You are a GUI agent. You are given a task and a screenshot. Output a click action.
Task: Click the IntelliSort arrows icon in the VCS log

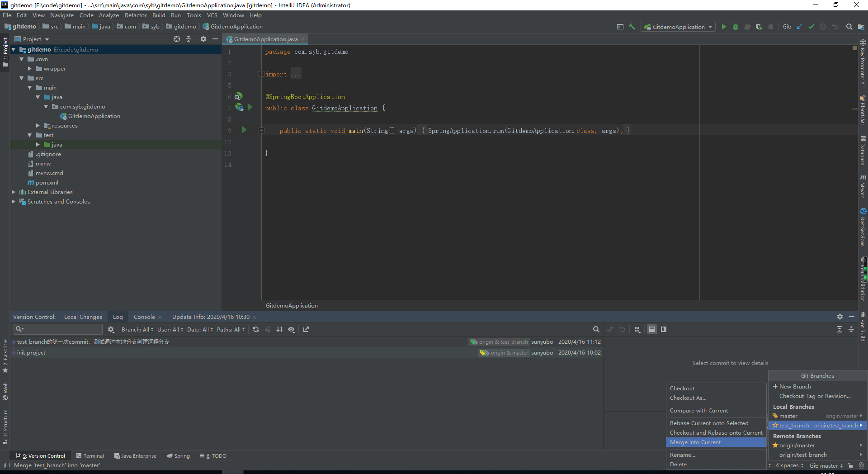tap(279, 329)
